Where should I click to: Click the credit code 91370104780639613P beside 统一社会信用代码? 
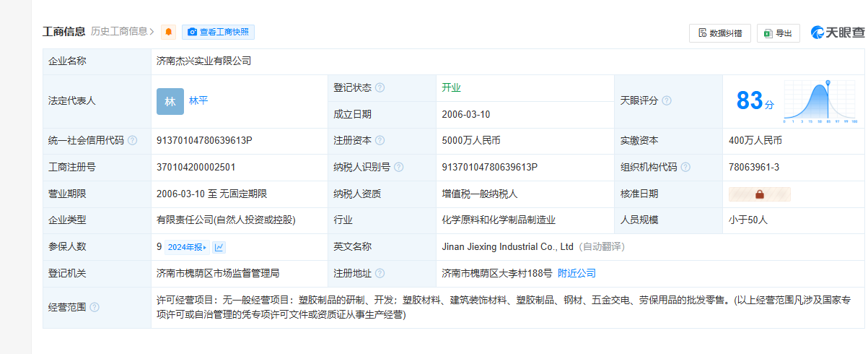click(x=204, y=141)
